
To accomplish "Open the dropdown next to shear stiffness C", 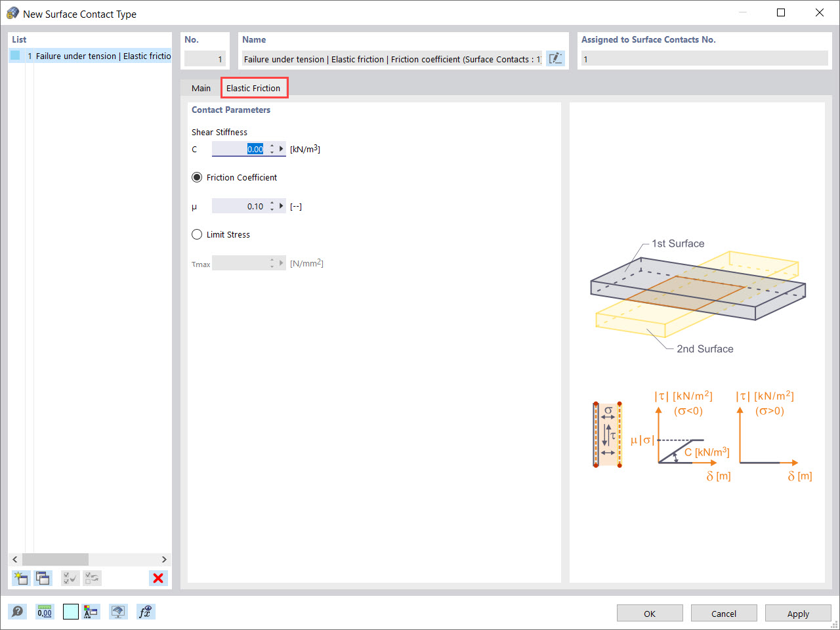I will coord(282,149).
